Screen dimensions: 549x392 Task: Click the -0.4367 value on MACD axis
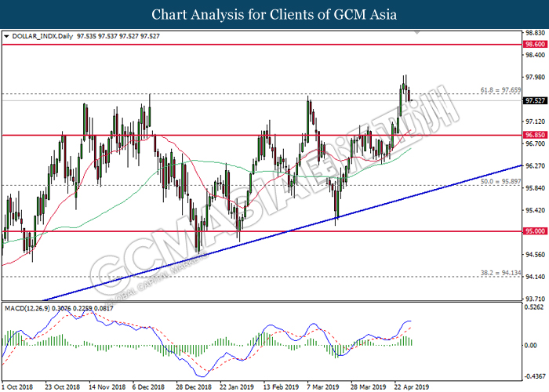[x=535, y=375]
